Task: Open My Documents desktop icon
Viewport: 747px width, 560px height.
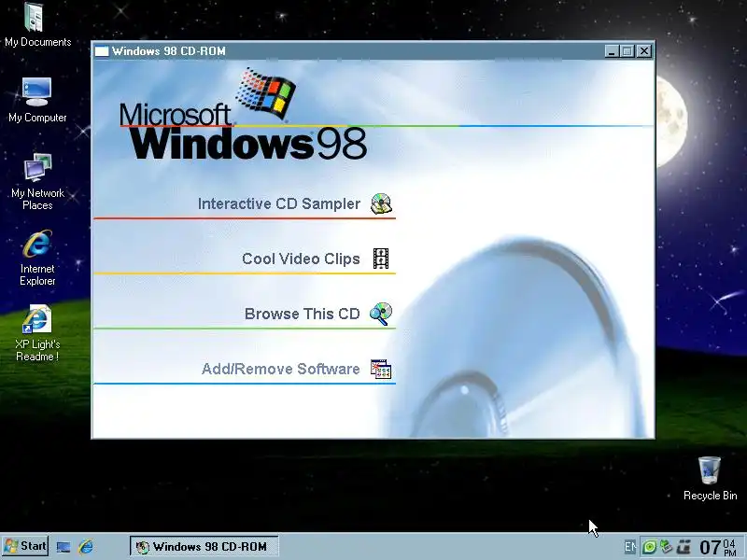Action: (x=37, y=25)
